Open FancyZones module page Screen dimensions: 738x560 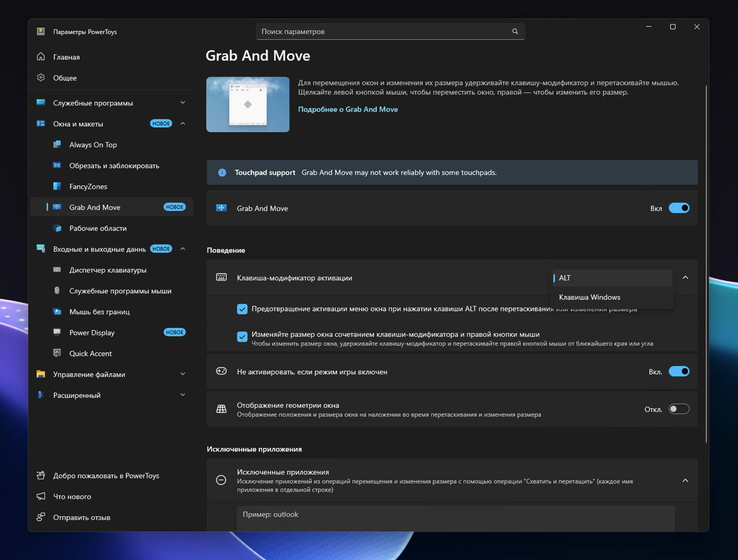(88, 187)
